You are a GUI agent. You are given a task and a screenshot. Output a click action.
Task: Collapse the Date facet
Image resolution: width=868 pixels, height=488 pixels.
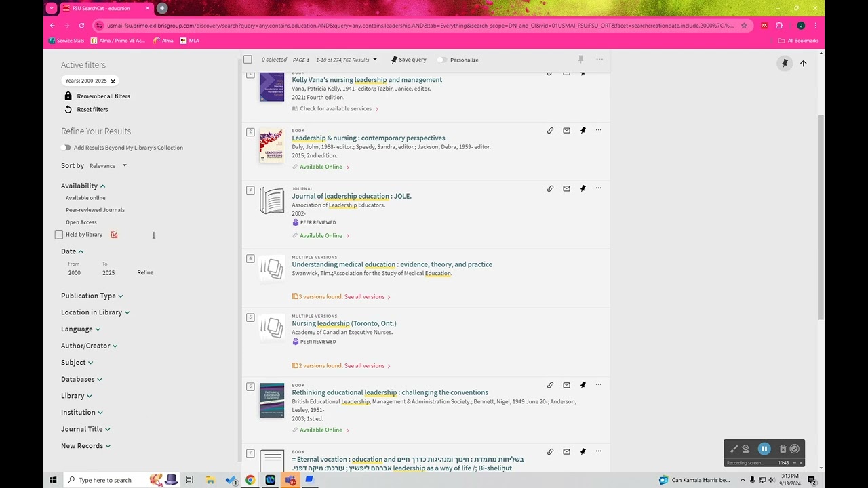point(72,251)
